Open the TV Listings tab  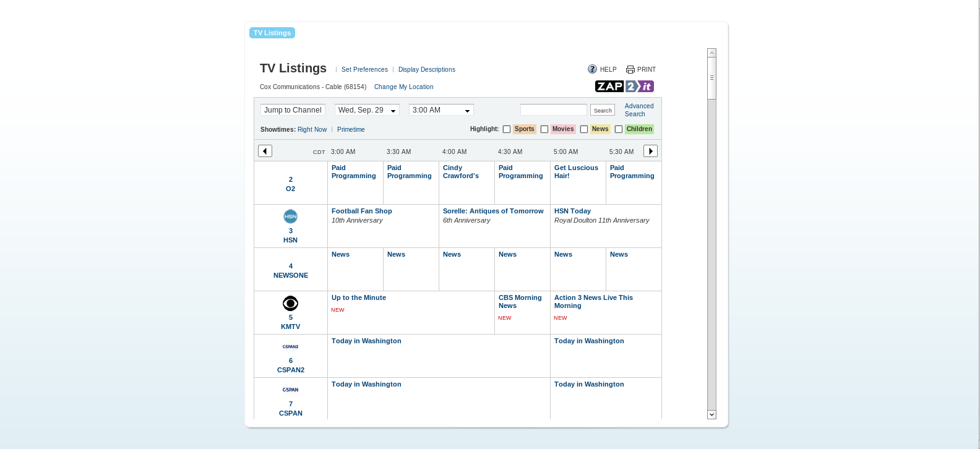(272, 33)
